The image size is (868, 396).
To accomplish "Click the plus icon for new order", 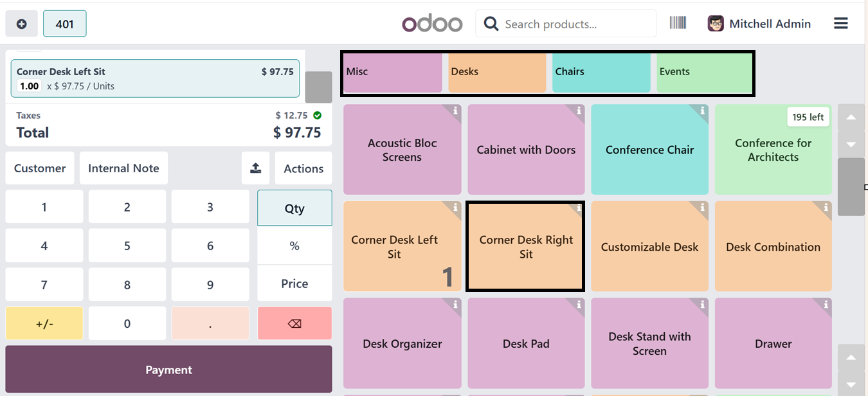I will [x=21, y=24].
